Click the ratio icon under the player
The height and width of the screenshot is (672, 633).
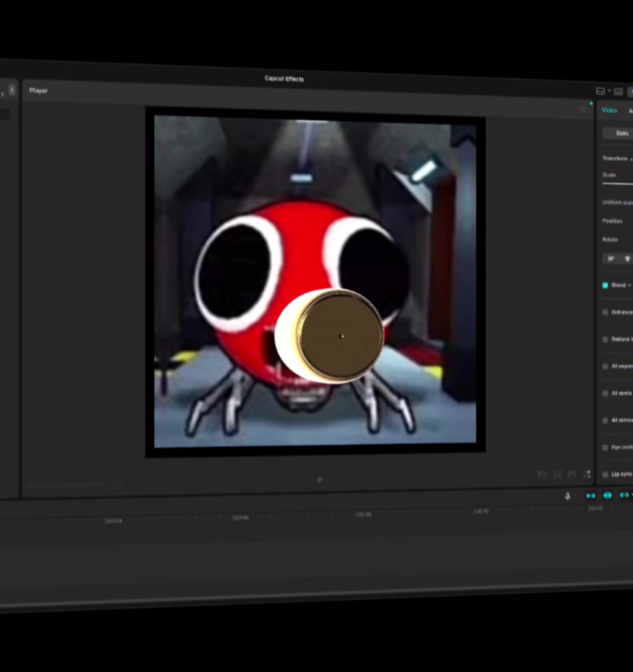tap(572, 474)
